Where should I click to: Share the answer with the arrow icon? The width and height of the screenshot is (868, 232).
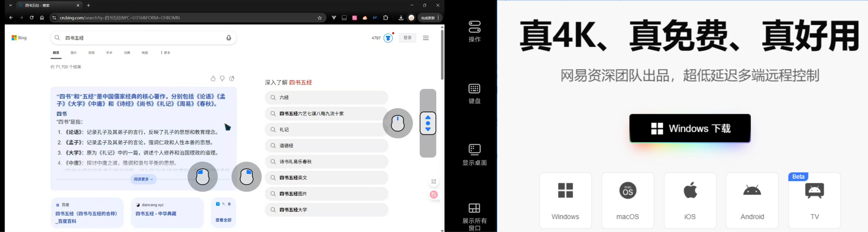[232, 78]
